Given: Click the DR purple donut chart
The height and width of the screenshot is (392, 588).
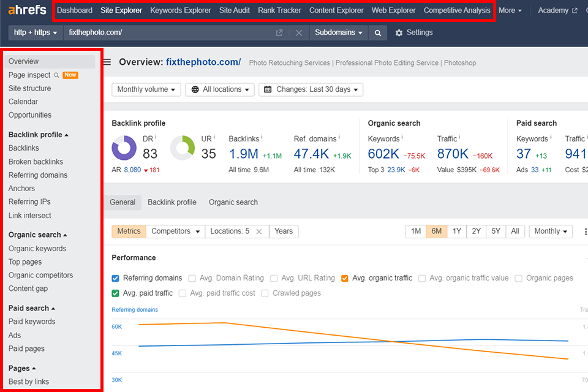Looking at the screenshot, I should (124, 148).
